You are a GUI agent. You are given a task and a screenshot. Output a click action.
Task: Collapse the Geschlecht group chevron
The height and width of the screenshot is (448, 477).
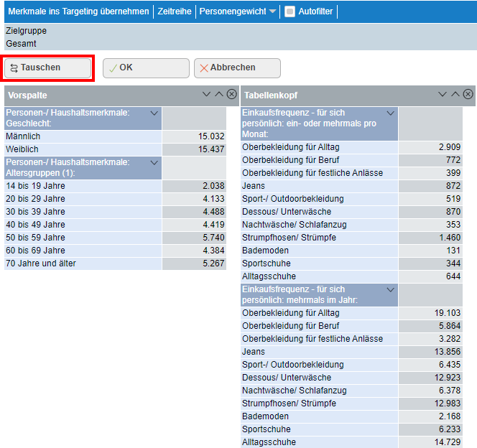point(154,113)
